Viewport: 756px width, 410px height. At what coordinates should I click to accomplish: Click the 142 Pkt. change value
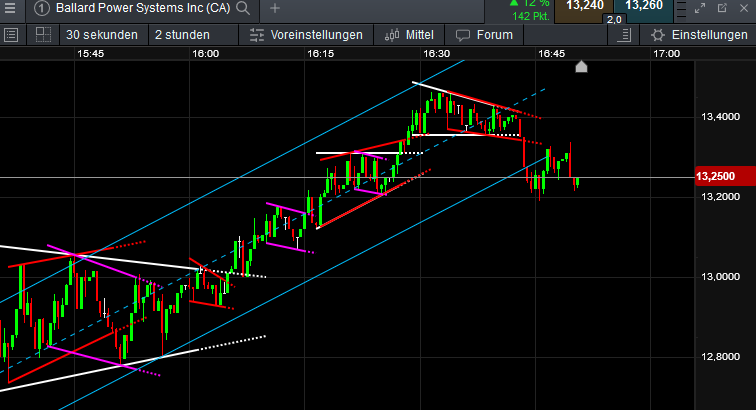click(530, 16)
